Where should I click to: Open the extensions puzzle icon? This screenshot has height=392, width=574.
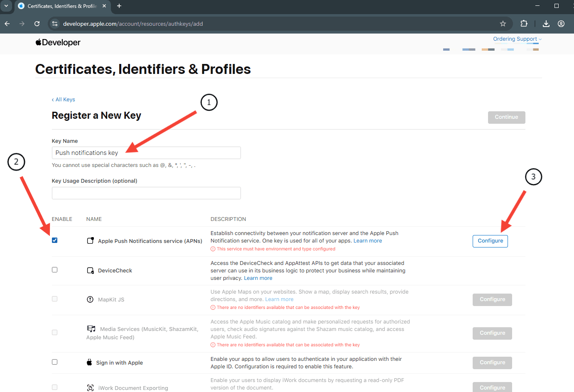tap(524, 24)
